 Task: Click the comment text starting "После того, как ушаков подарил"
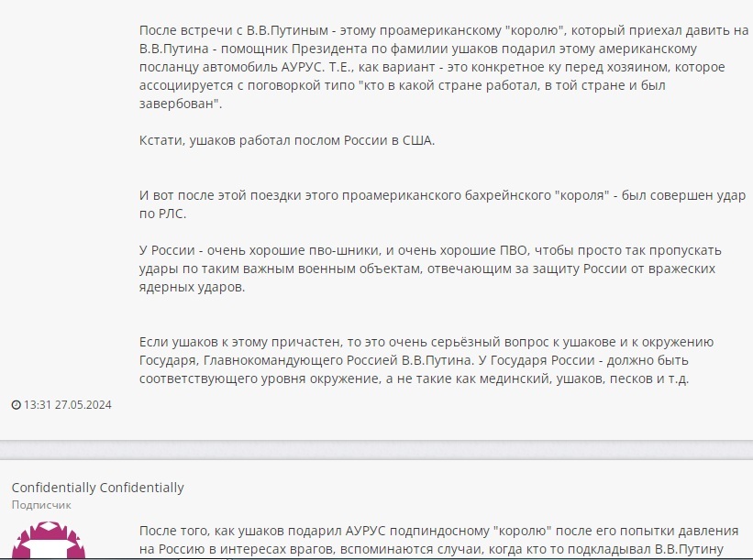pos(439,541)
